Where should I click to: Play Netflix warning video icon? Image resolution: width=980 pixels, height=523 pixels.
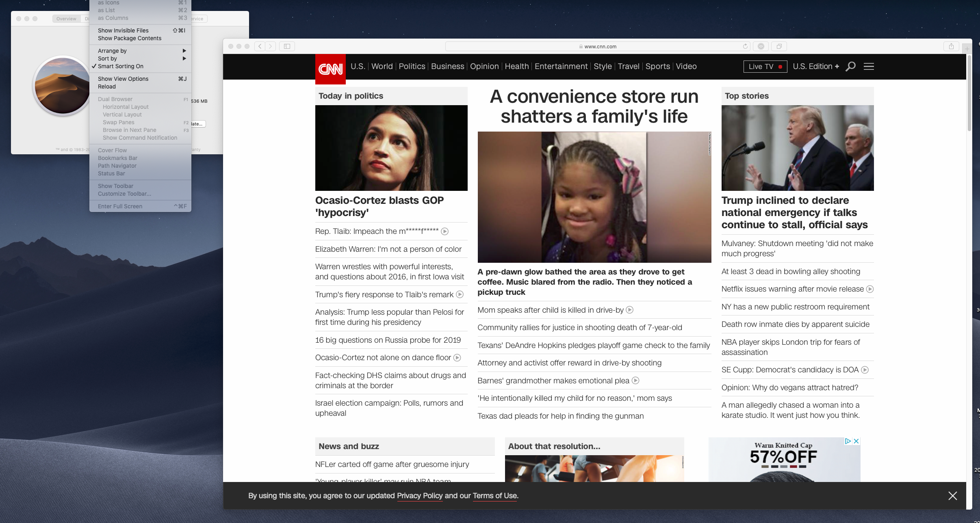tap(870, 289)
